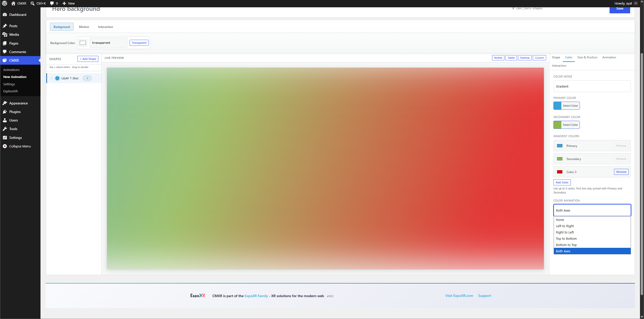Click the Plugins icon in sidebar
The height and width of the screenshot is (319, 644).
[x=5, y=112]
